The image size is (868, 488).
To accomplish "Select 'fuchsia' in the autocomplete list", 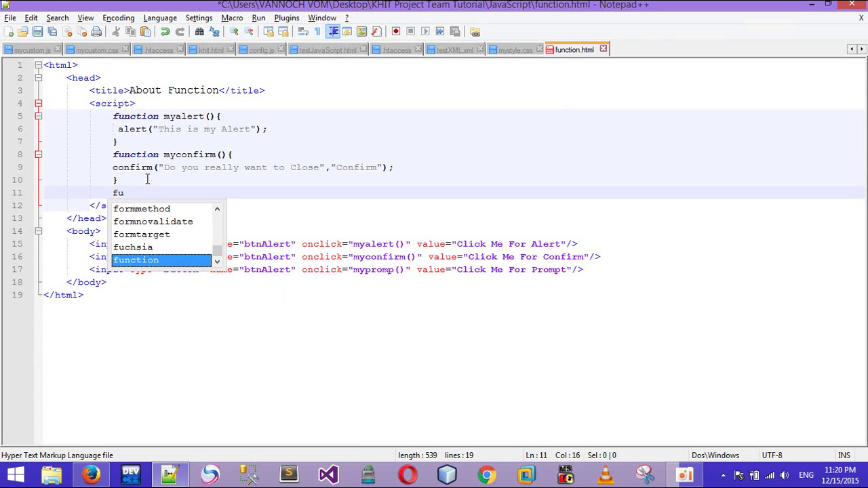I will [x=161, y=247].
